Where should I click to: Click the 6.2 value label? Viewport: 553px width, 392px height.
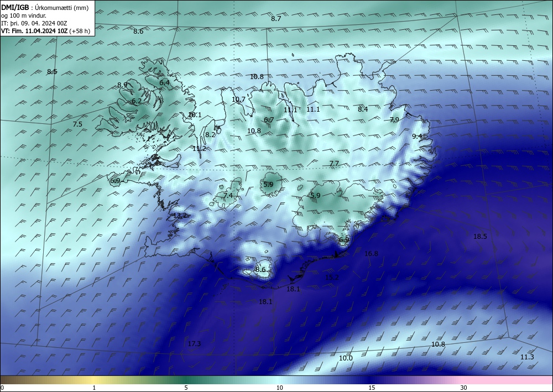coord(137,101)
